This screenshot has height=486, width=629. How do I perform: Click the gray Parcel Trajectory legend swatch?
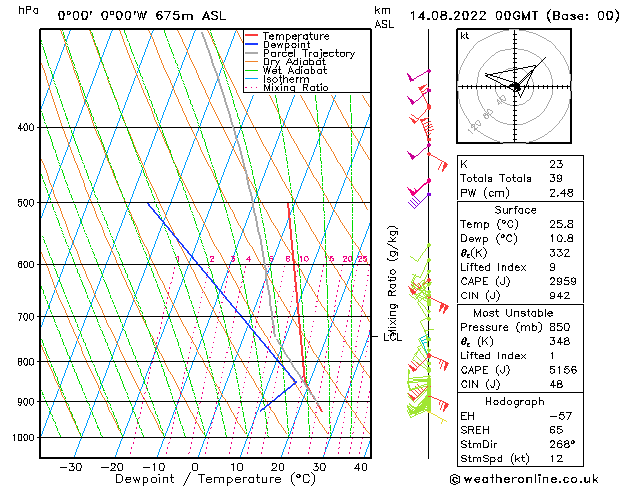pyautogui.click(x=251, y=53)
